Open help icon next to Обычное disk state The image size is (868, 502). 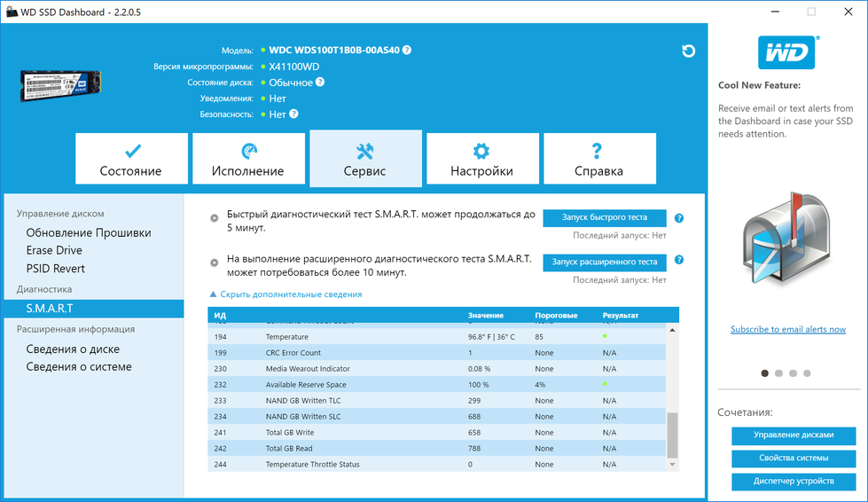click(x=320, y=82)
